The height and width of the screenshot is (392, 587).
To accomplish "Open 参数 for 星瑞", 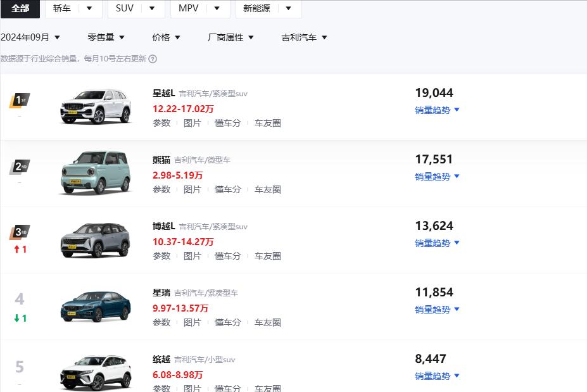I will 161,323.
